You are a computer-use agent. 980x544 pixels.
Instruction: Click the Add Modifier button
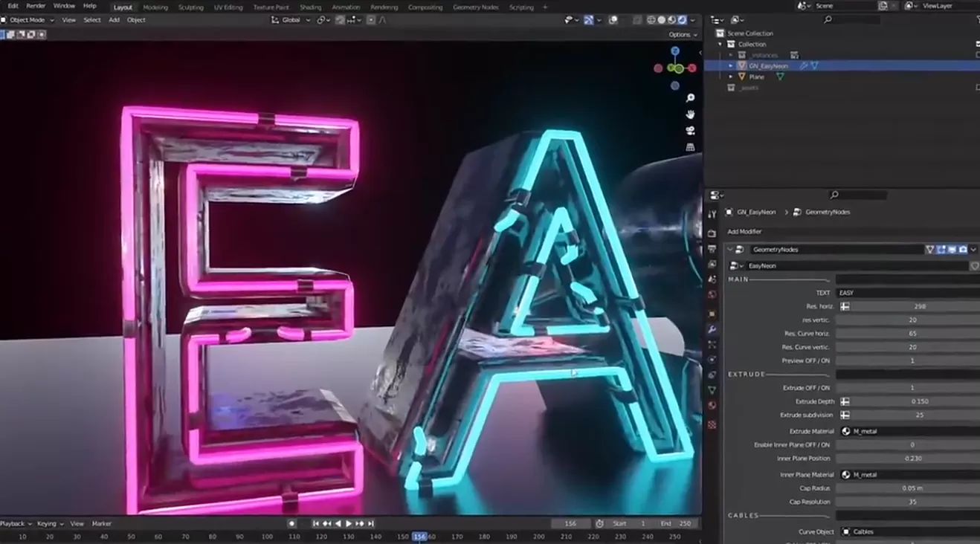point(744,232)
